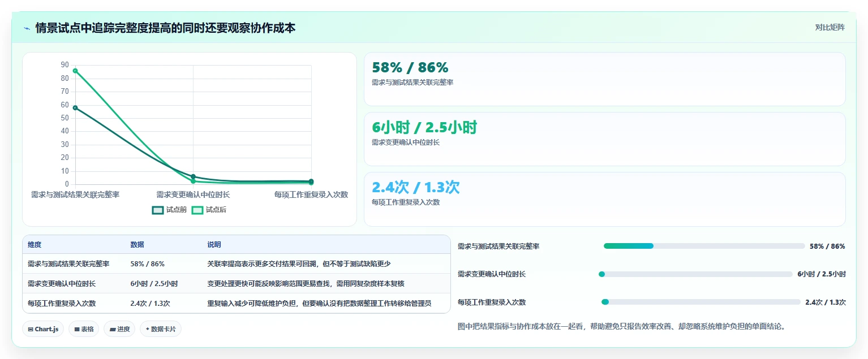Image resolution: width=868 pixels, height=359 pixels.
Task: Click the 58% / 86% value beside progress bar
Action: [x=827, y=246]
